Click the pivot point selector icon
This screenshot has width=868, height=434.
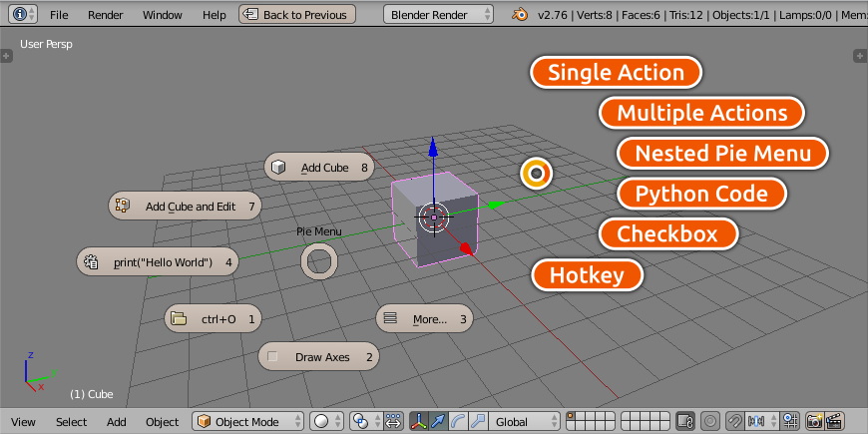[364, 422]
